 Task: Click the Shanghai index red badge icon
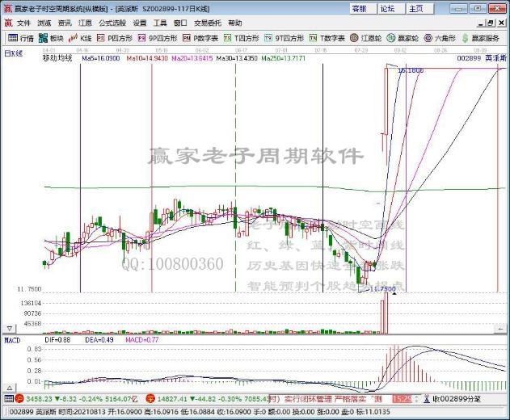19,398
